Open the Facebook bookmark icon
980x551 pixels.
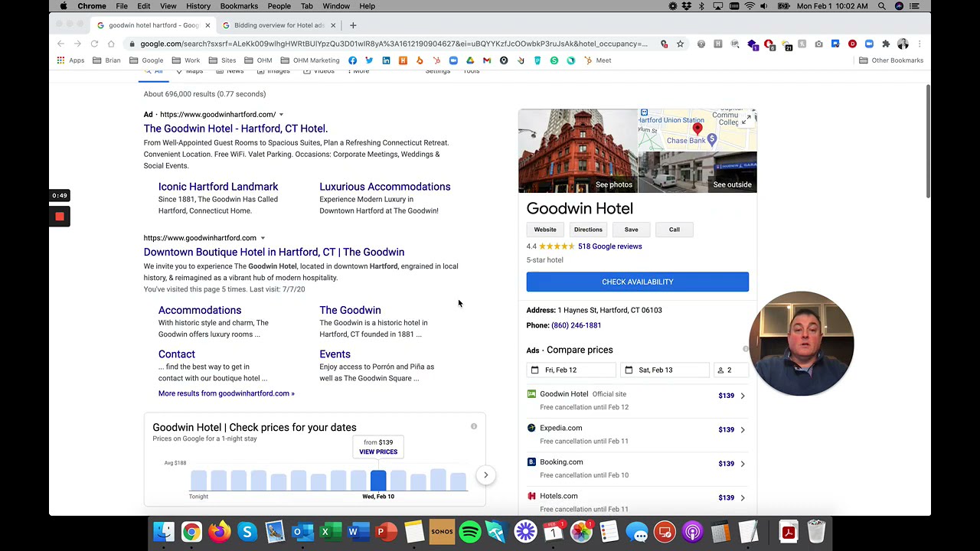pos(352,60)
